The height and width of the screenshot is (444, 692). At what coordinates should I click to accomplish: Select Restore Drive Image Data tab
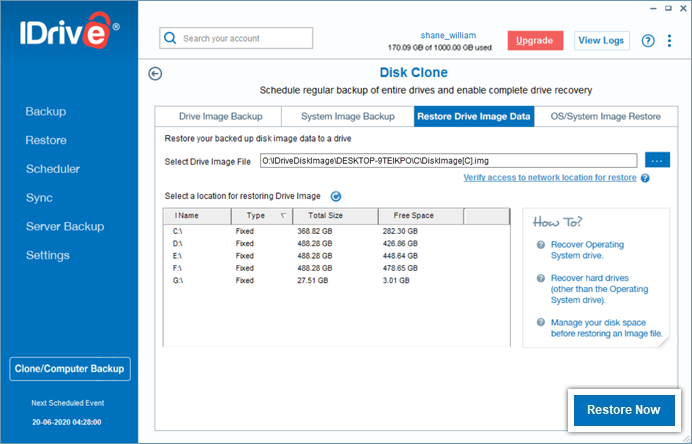tap(474, 117)
